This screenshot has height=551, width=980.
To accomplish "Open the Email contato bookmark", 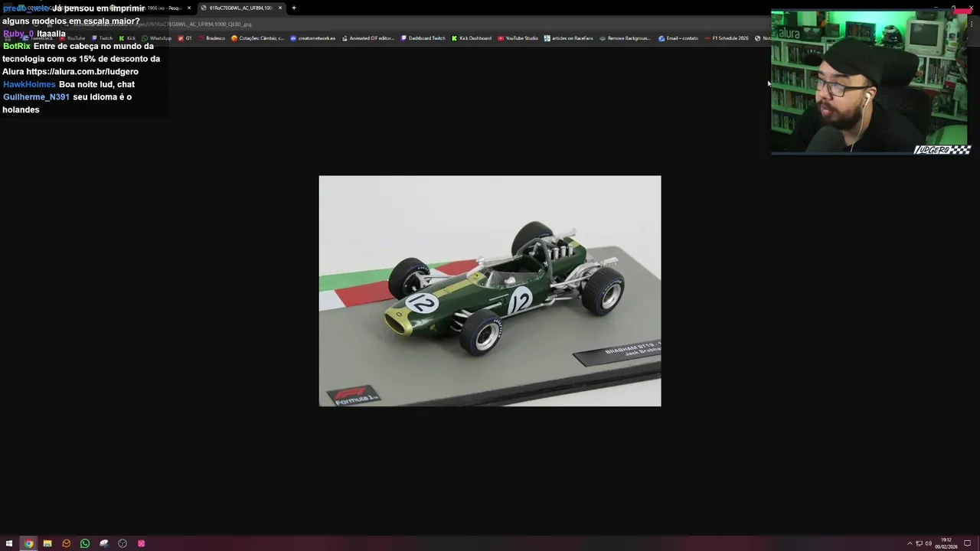I will 678,38.
